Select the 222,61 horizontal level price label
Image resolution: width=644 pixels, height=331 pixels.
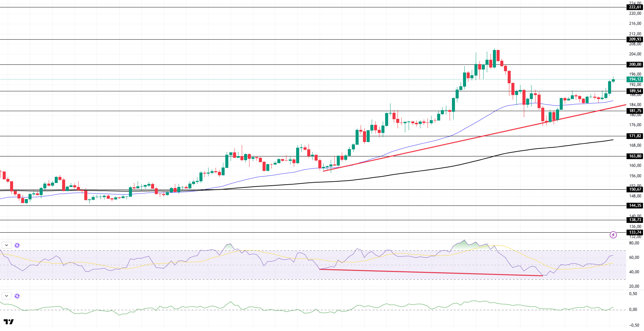coord(635,7)
